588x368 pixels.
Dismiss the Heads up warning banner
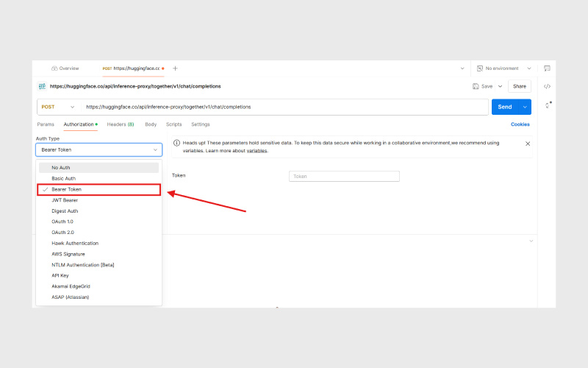527,144
